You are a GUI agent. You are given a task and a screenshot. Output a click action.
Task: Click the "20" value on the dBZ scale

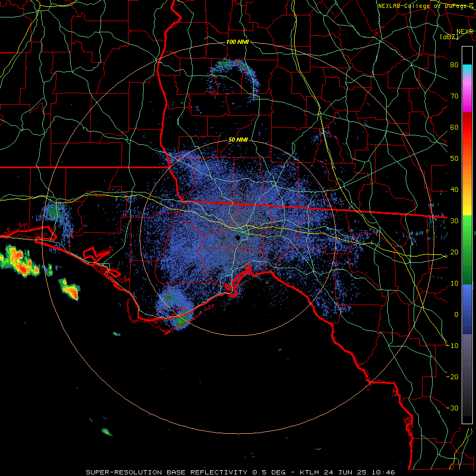(454, 252)
